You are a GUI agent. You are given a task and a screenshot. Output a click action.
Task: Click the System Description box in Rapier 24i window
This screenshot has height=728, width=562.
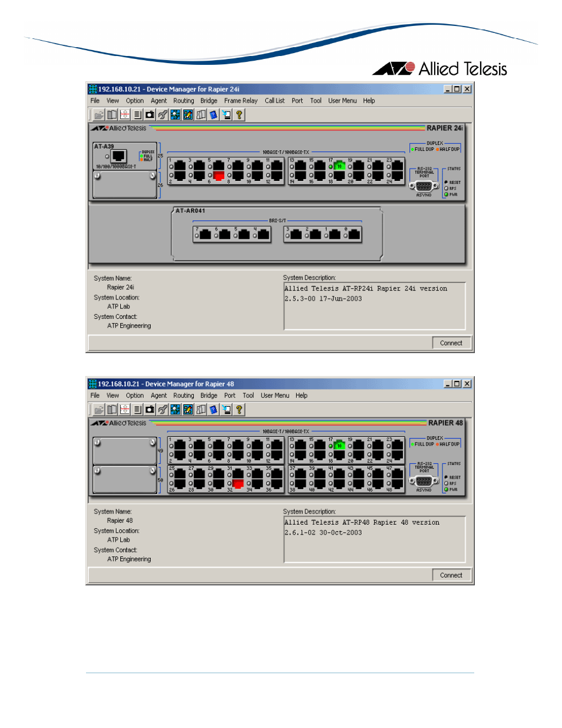point(375,306)
